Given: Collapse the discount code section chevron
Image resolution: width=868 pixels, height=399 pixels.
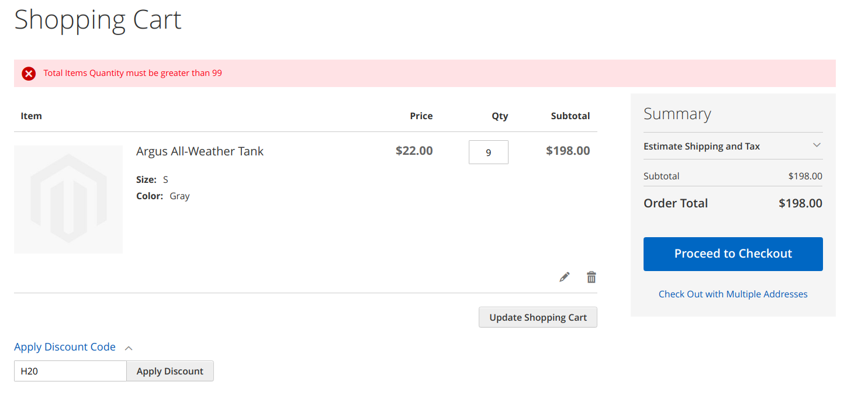Looking at the screenshot, I should click(129, 348).
